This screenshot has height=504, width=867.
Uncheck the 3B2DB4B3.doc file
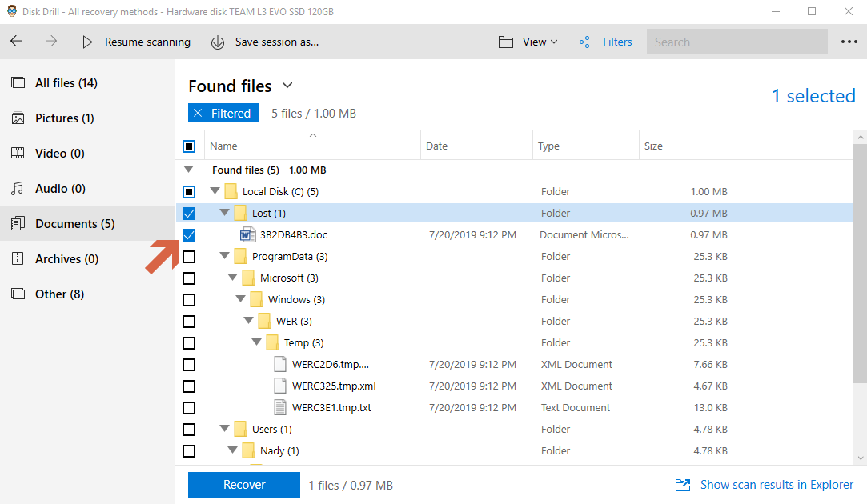point(189,234)
